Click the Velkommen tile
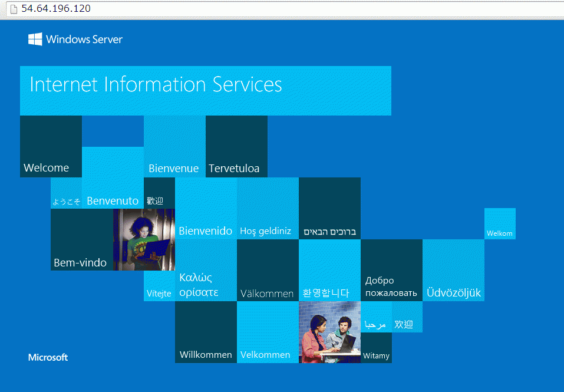564x392 pixels. point(268,332)
